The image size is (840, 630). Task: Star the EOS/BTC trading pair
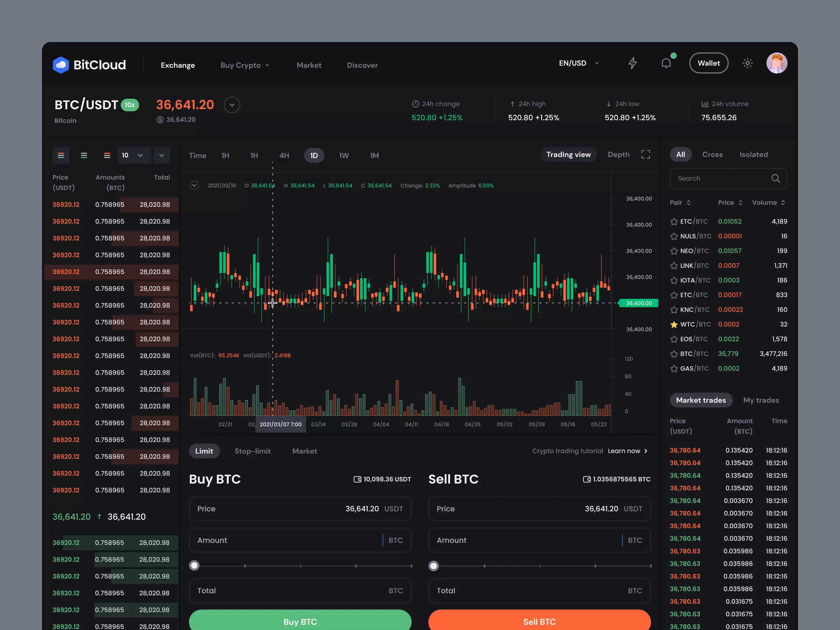click(674, 339)
